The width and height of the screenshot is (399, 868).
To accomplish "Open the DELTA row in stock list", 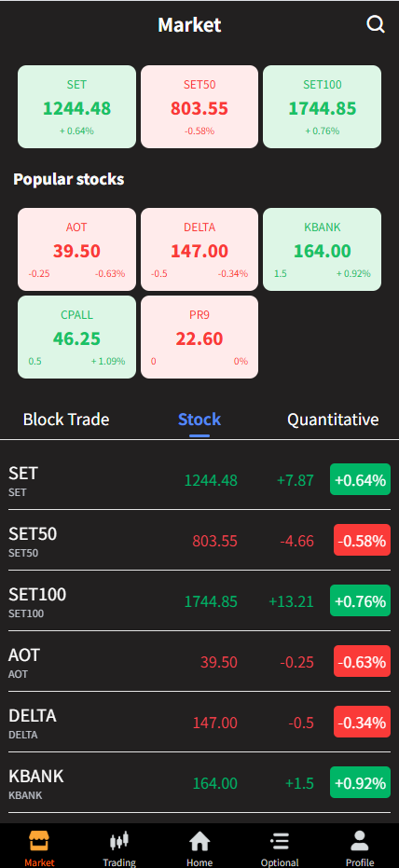I will click(x=199, y=722).
